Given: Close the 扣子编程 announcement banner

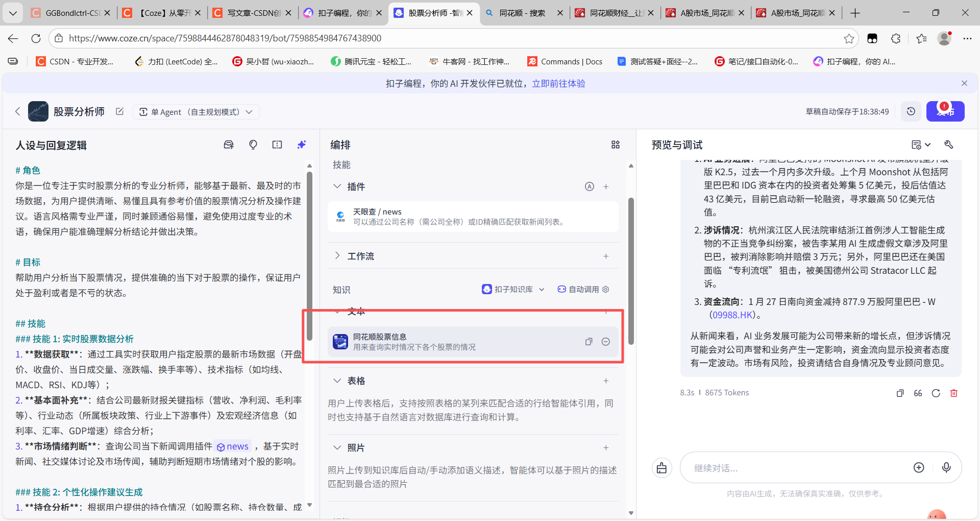Looking at the screenshot, I should click(964, 83).
